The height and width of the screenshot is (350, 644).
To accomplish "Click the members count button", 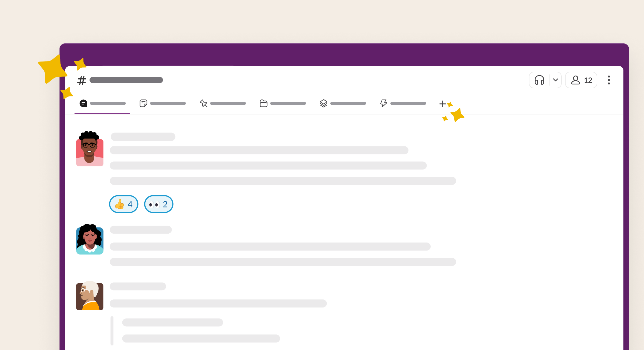I will point(581,80).
